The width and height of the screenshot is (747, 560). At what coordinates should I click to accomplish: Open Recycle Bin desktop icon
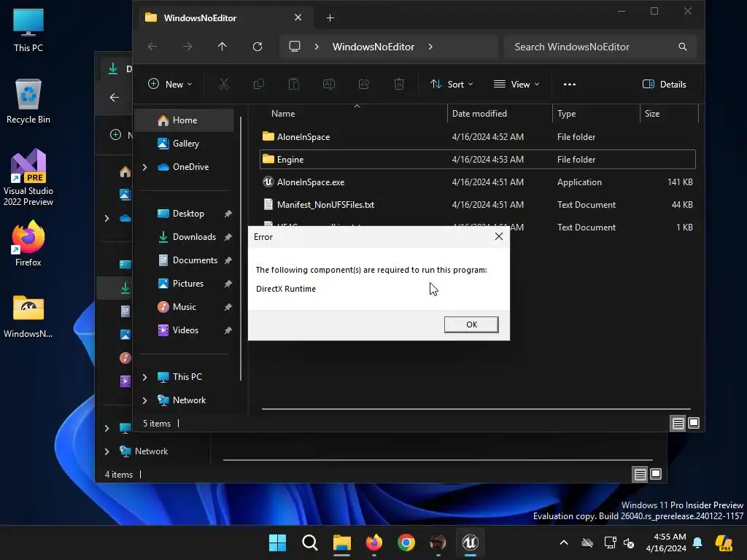tap(28, 101)
